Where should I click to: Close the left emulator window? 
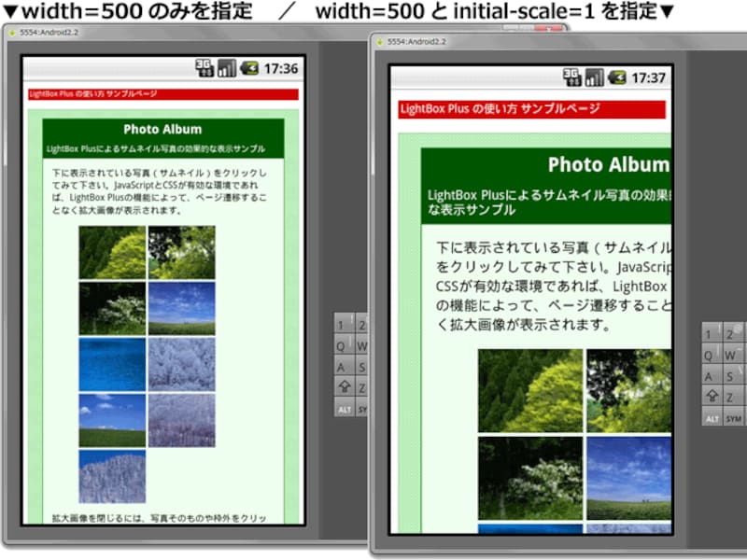tap(548, 29)
